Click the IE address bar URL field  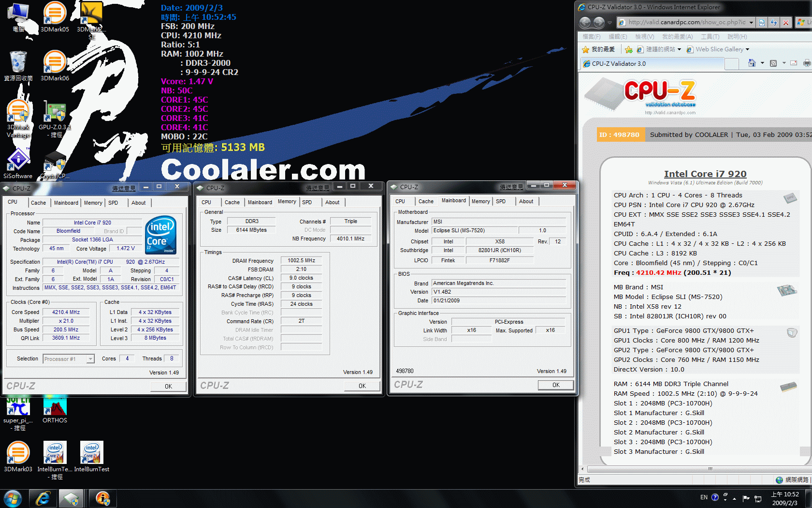point(686,22)
